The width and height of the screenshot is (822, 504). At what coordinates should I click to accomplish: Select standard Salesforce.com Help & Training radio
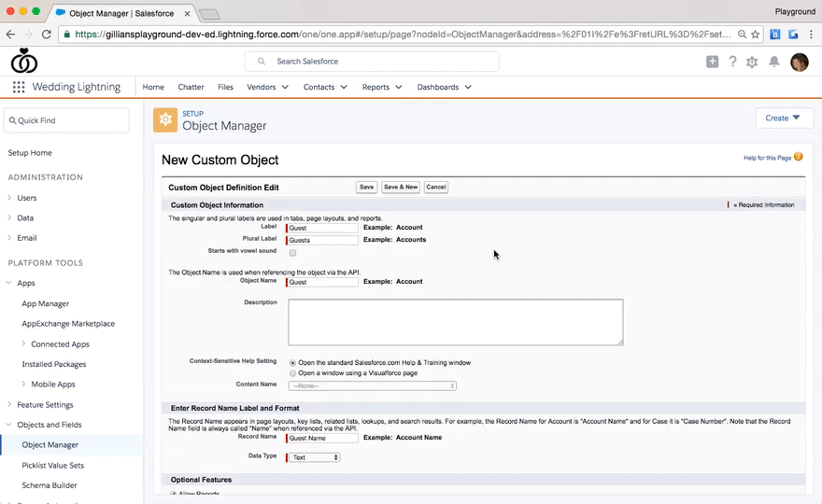(292, 362)
